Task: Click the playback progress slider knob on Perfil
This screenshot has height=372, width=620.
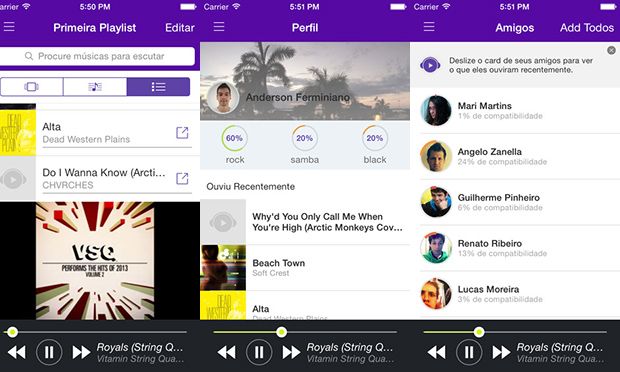Action: click(282, 332)
